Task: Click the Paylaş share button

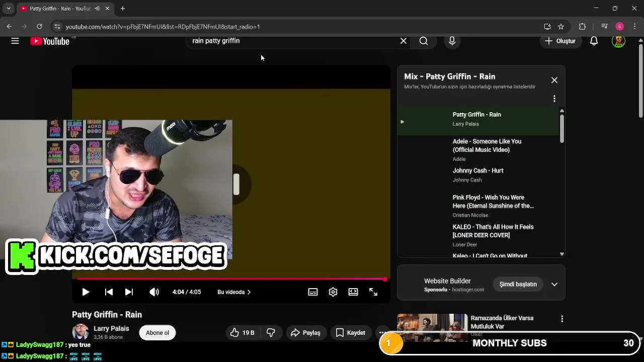Action: [305, 333]
